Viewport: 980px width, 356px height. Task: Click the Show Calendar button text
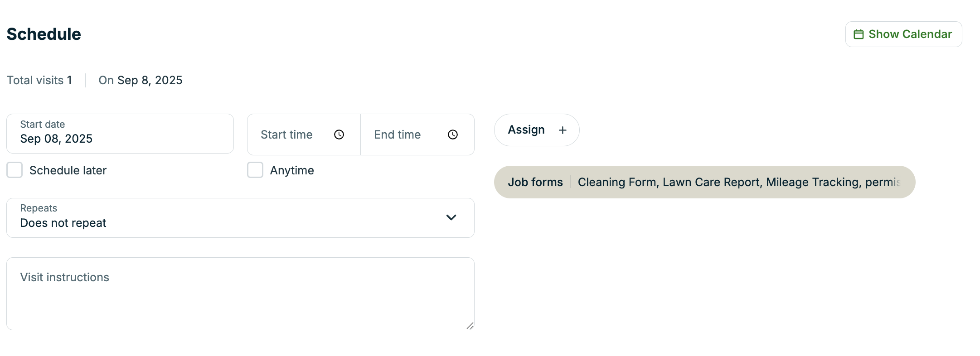[910, 34]
